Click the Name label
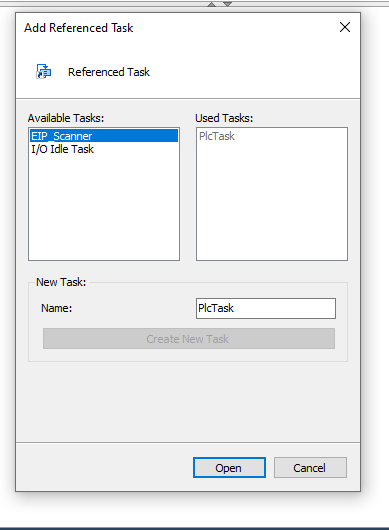 coord(56,308)
